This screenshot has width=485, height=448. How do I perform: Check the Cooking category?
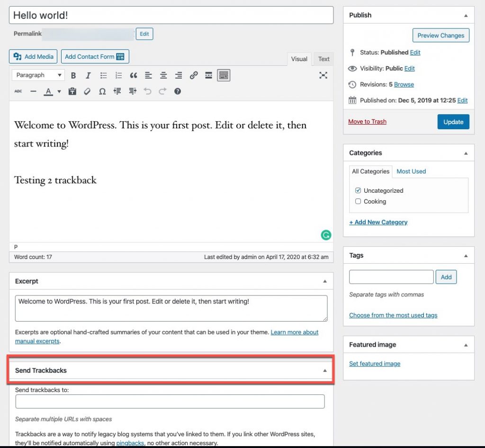(x=358, y=201)
